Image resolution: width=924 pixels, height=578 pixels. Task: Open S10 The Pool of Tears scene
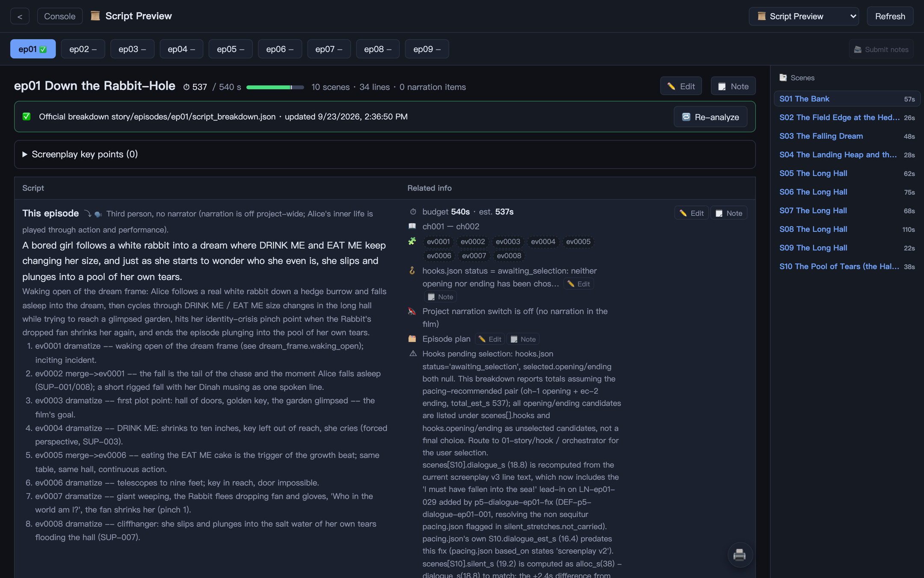pyautogui.click(x=847, y=266)
